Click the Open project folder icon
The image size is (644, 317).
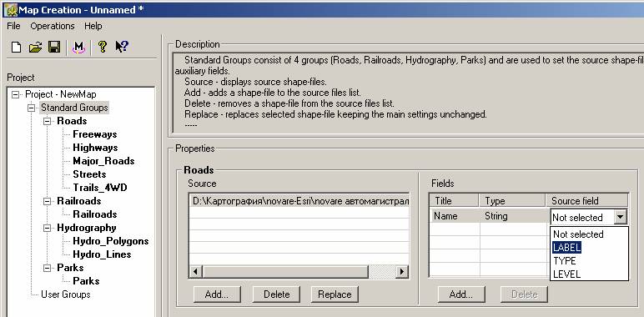click(35, 48)
